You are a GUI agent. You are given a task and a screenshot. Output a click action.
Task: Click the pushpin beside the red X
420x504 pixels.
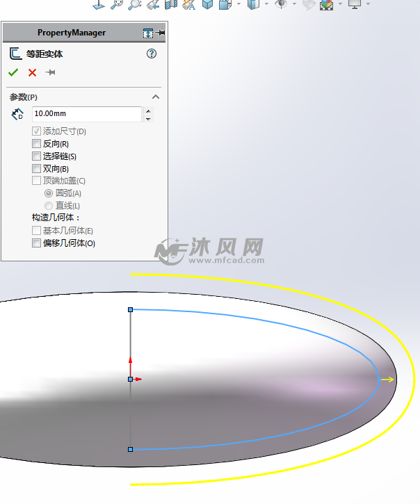point(50,72)
